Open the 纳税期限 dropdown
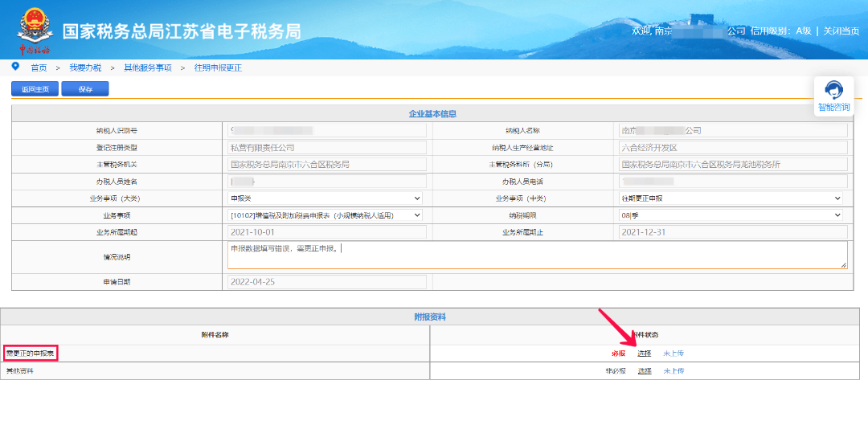The height and width of the screenshot is (425, 868). [x=731, y=215]
